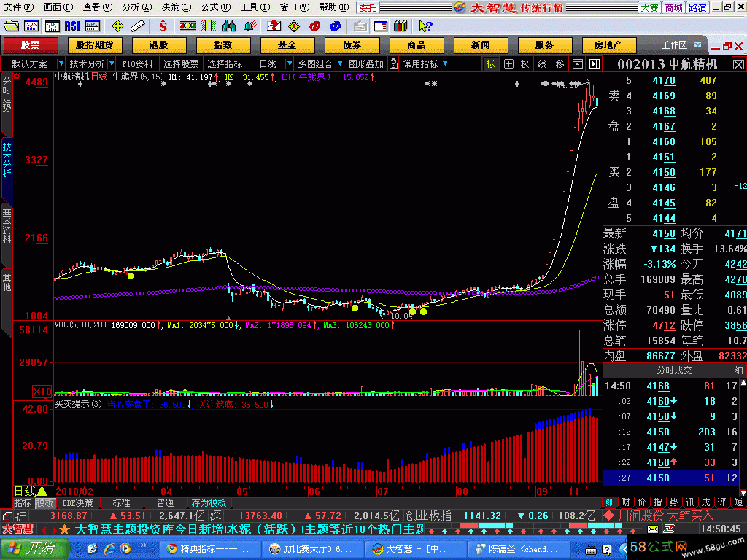The height and width of the screenshot is (560, 747).
Task: Click the yellow diamond arrow icon
Action: (x=294, y=26)
